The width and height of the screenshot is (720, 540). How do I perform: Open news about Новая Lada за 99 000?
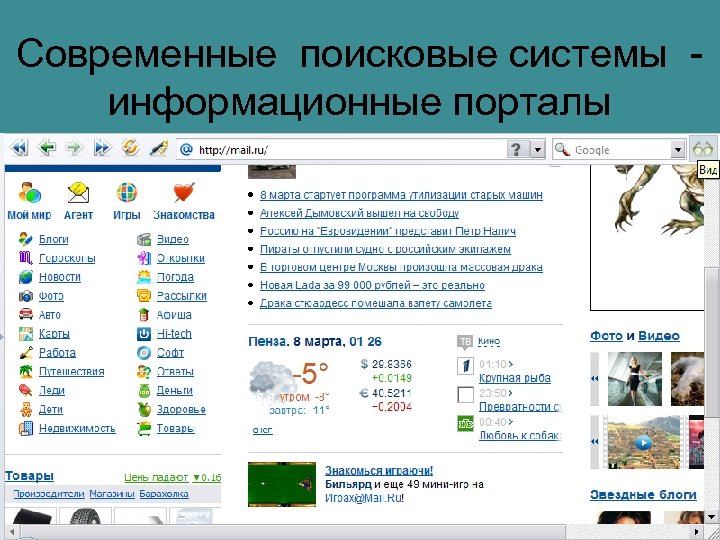(x=372, y=285)
